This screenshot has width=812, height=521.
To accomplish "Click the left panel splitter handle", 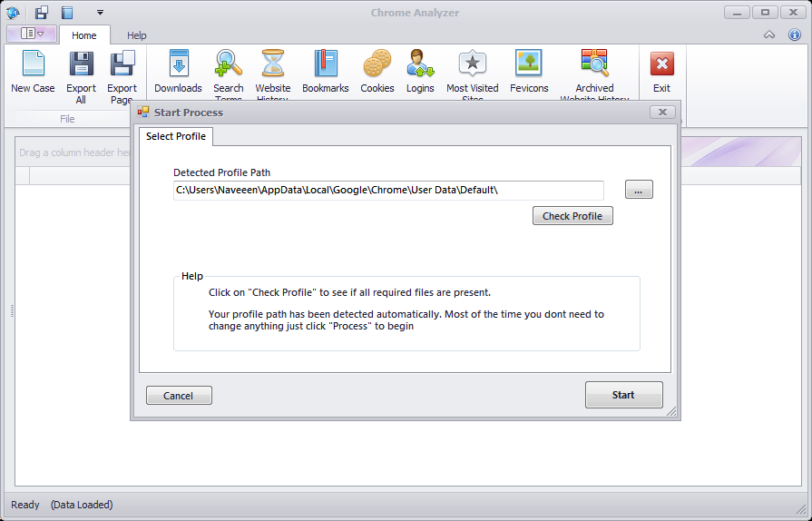I will click(12, 310).
